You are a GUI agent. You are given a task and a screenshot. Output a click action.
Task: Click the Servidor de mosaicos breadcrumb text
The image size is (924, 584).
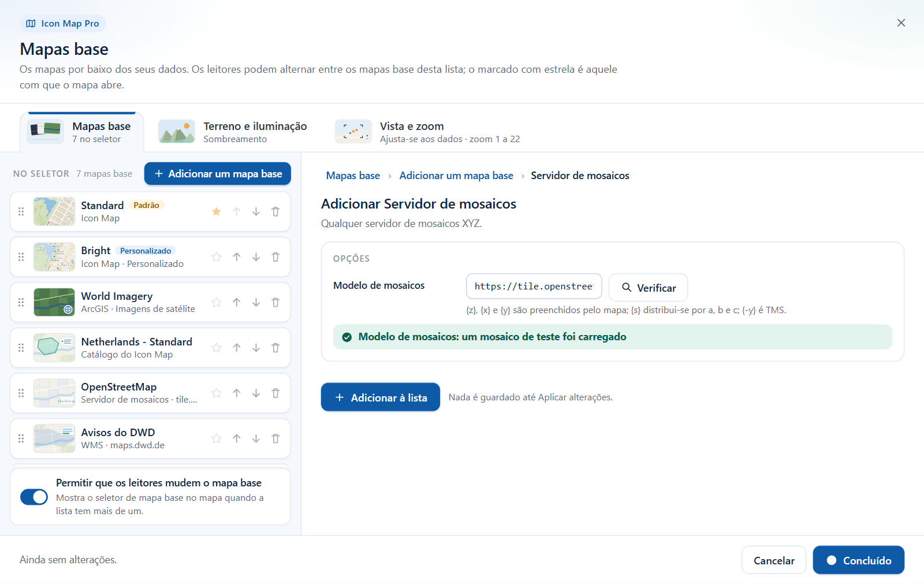pos(580,176)
